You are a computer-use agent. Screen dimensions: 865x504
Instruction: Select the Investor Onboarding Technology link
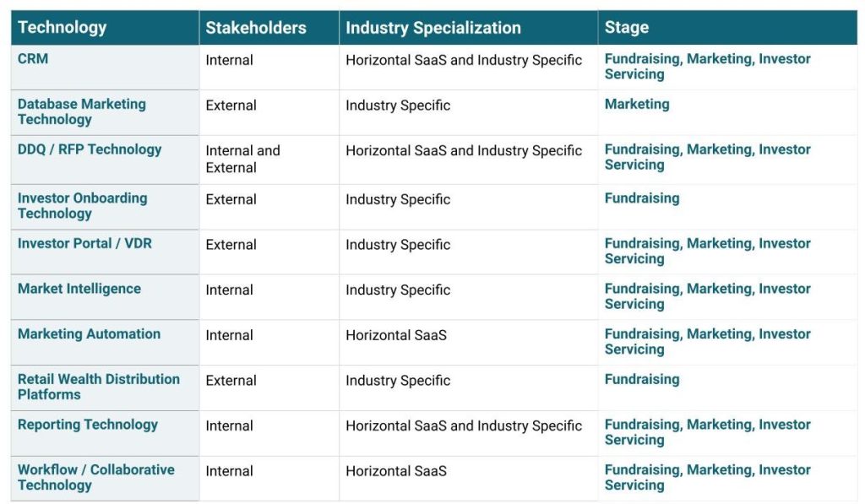82,205
